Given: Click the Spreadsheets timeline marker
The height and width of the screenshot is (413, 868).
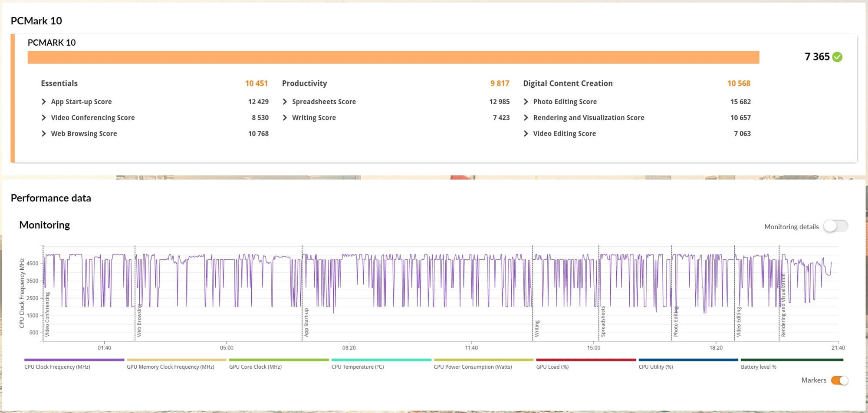Looking at the screenshot, I should point(603,321).
